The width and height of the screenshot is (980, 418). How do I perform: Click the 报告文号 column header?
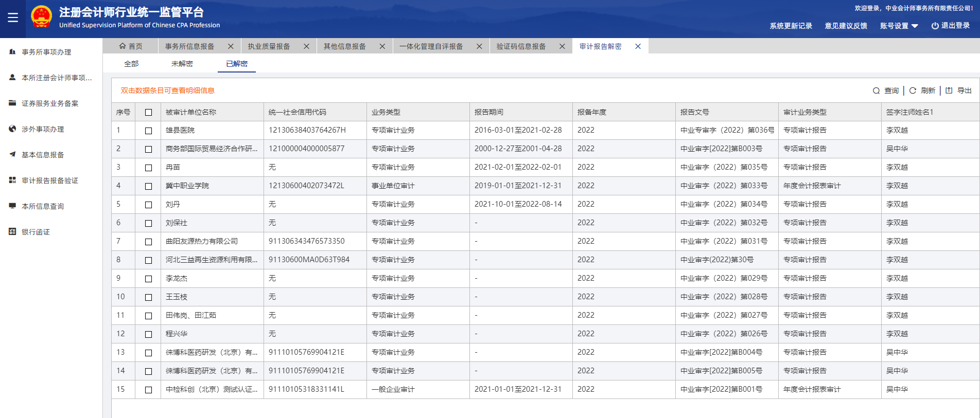pos(694,112)
